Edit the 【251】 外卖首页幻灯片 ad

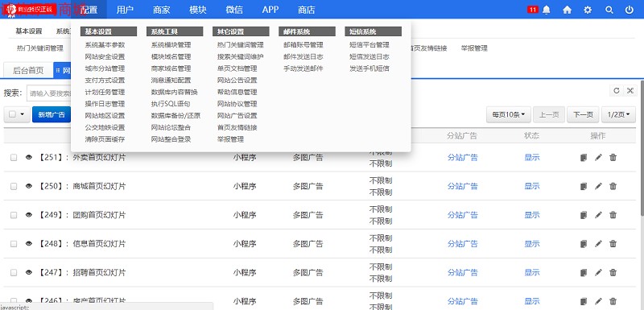click(598, 157)
